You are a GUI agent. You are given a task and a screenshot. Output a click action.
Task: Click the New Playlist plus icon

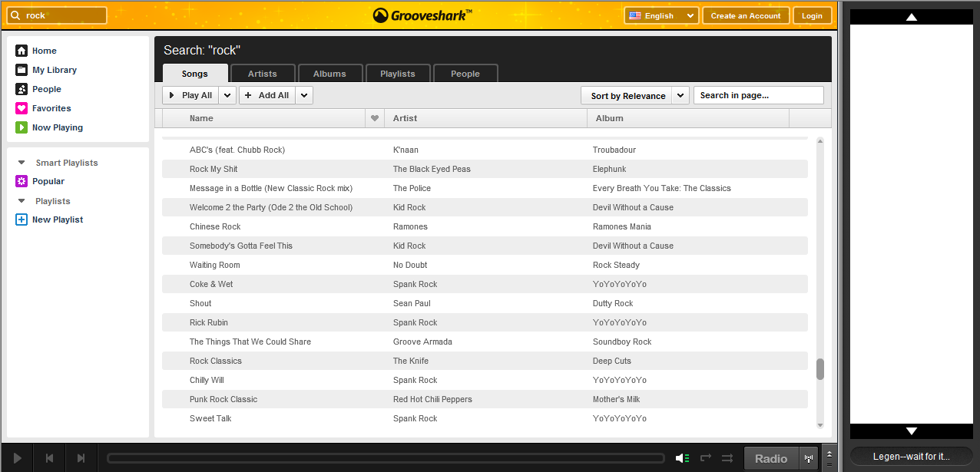(22, 219)
